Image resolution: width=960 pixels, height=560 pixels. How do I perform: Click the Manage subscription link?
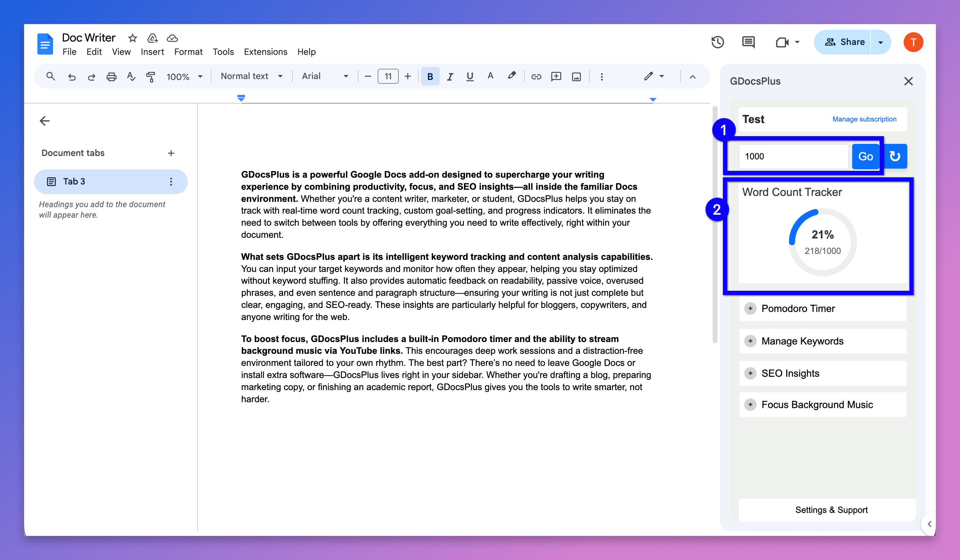[864, 119]
